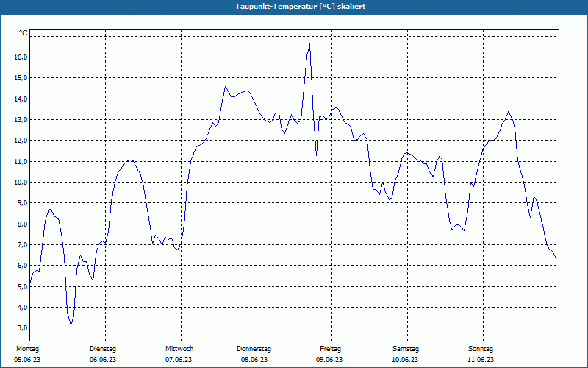The width and height of the screenshot is (588, 368).
Task: Click the date 10.06.23
Action: [405, 360]
